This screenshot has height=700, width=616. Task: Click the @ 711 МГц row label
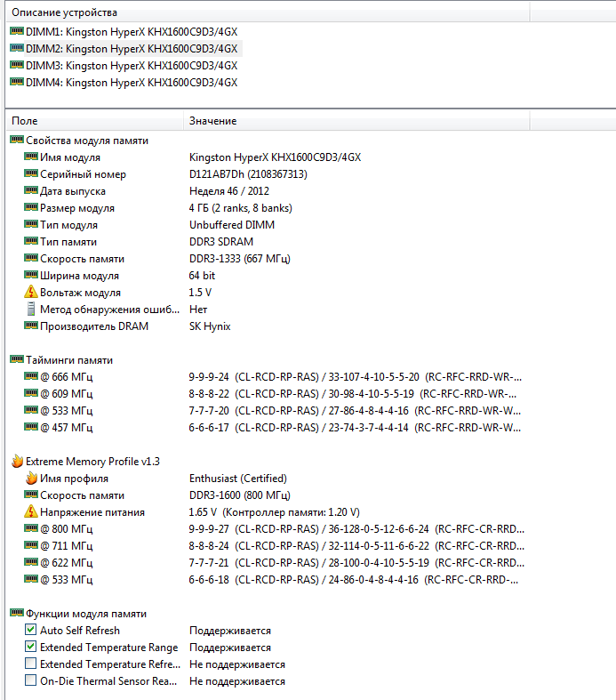(x=67, y=546)
